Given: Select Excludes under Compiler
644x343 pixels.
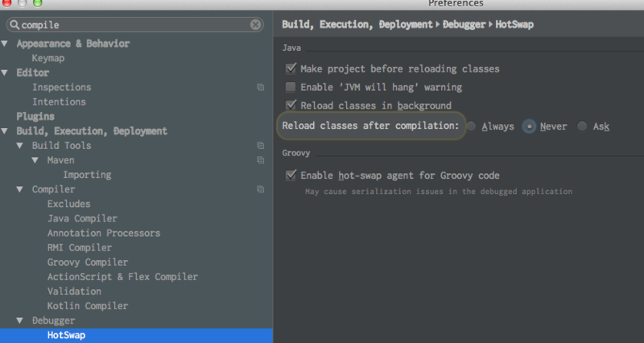Looking at the screenshot, I should click(x=68, y=204).
